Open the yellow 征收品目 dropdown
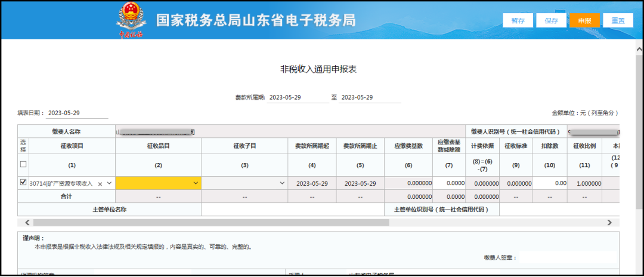This screenshot has width=644, height=277. 159,183
